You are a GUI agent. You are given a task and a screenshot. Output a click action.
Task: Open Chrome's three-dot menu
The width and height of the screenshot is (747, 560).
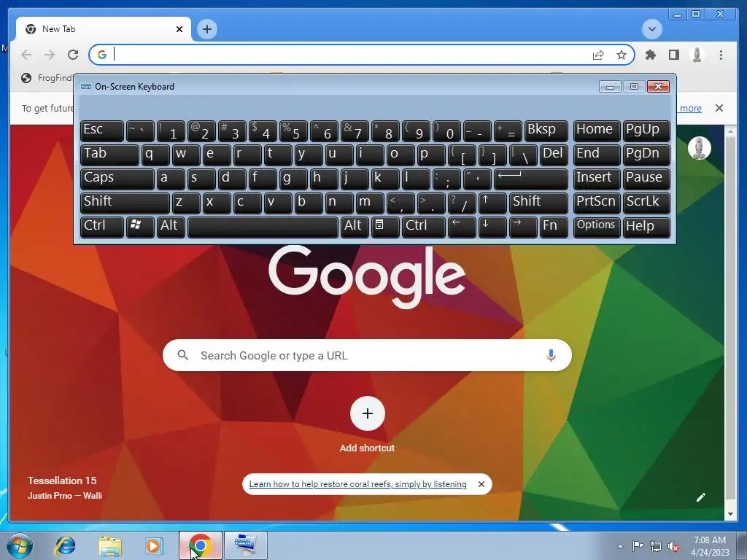721,55
